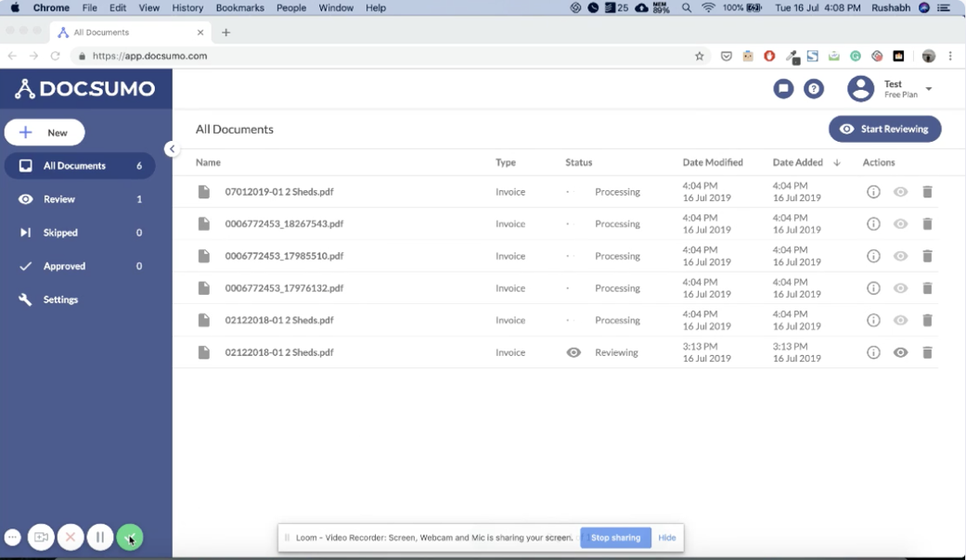This screenshot has width=966, height=560.
Task: Open the help question mark icon
Action: coord(813,89)
